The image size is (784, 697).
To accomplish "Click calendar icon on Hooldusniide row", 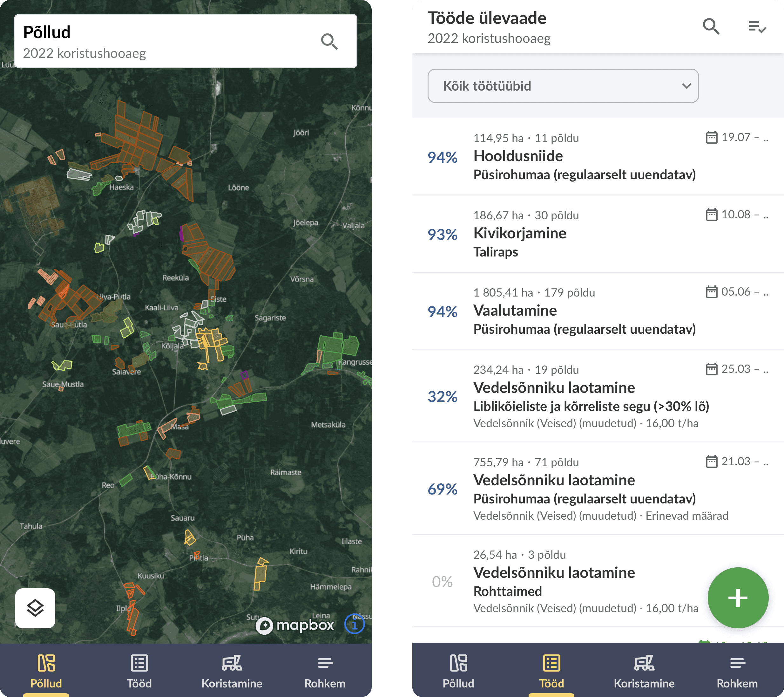I will coord(712,137).
